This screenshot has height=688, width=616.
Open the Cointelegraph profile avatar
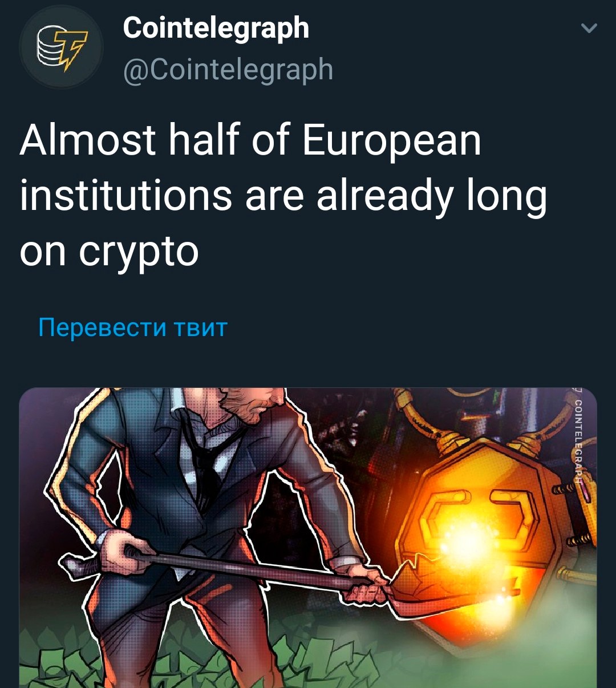(60, 47)
